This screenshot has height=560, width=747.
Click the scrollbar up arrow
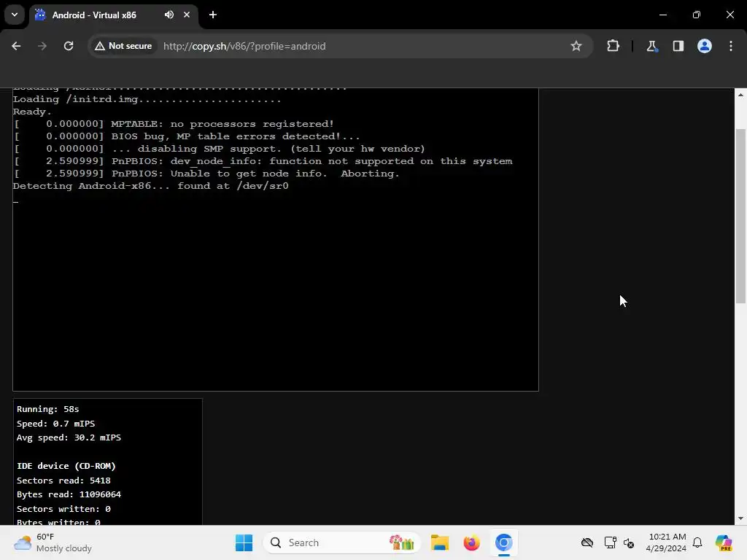[x=740, y=95]
